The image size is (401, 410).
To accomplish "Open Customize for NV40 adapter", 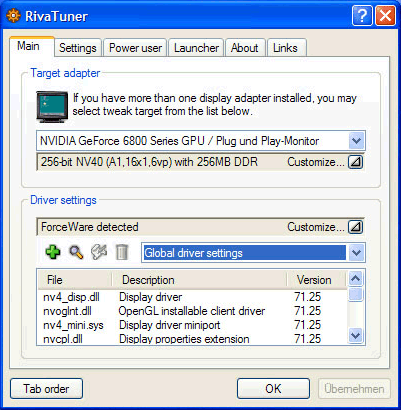I will [x=355, y=162].
